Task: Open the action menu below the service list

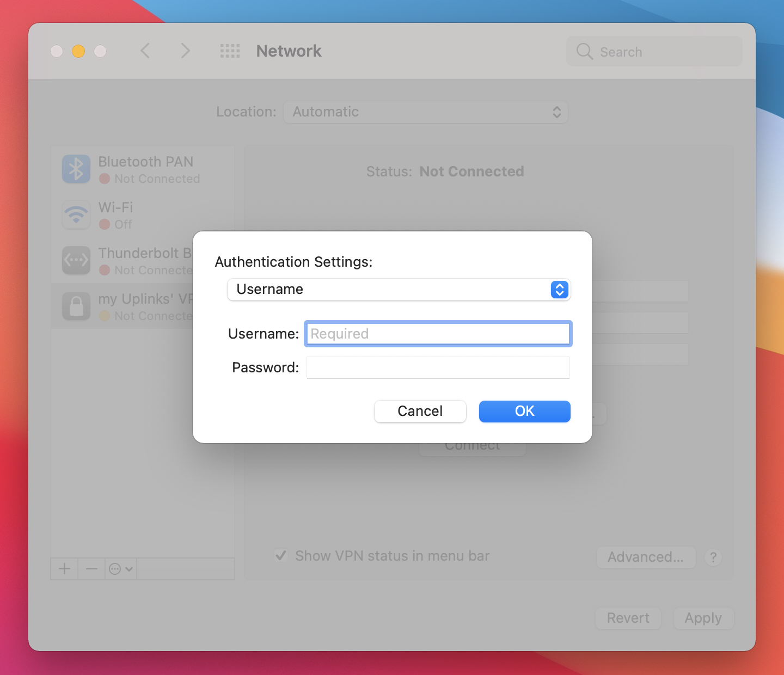Action: 120,568
